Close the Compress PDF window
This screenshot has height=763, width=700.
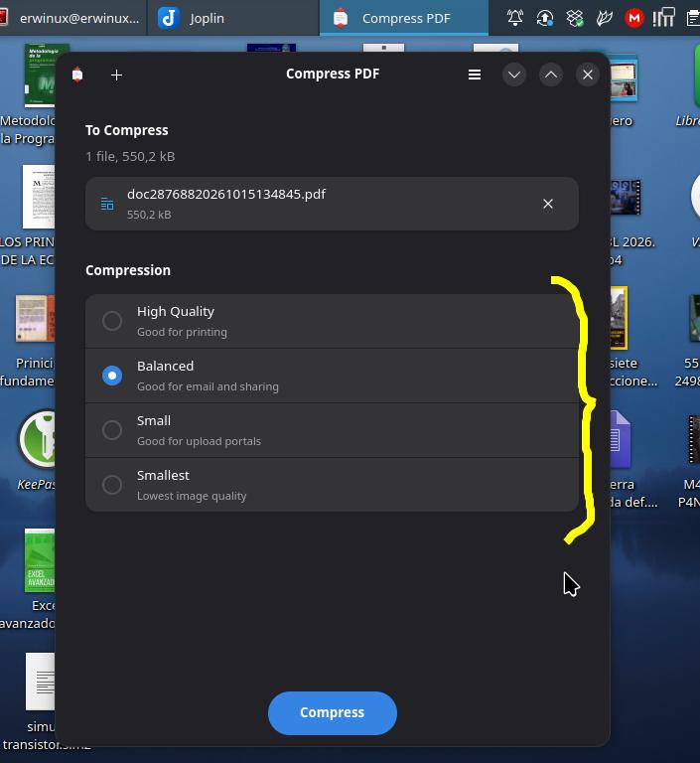(x=588, y=75)
